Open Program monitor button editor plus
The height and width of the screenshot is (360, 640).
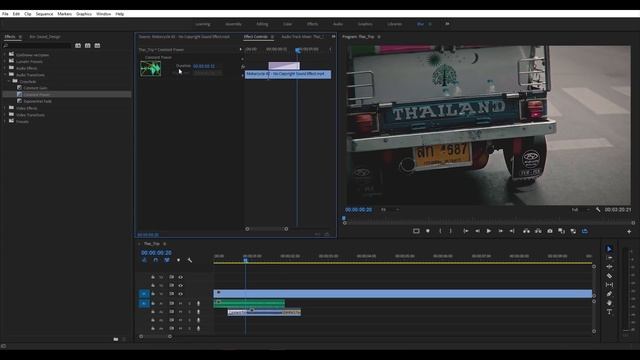point(629,231)
